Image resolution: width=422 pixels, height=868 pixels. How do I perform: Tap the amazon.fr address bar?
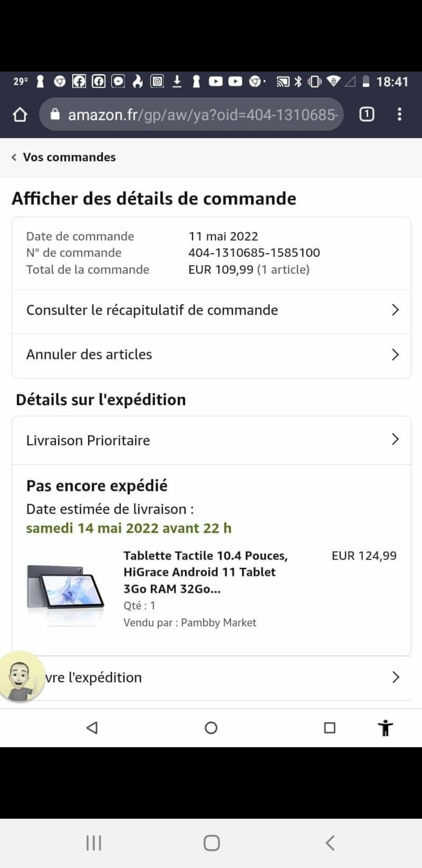click(191, 114)
